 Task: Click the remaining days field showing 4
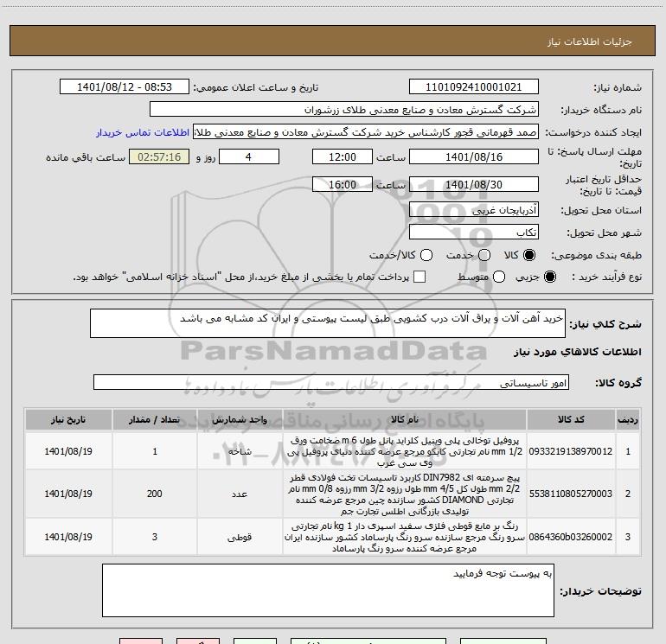click(x=249, y=157)
